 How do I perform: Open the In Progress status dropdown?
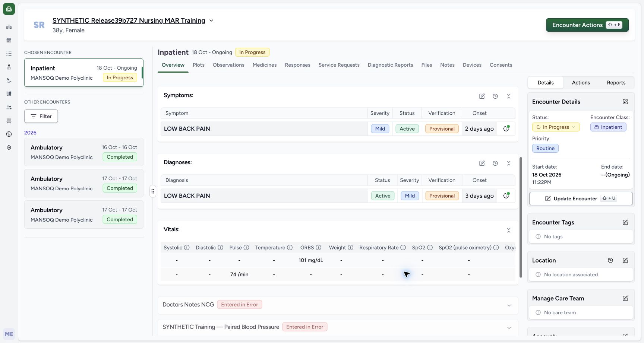coord(556,127)
